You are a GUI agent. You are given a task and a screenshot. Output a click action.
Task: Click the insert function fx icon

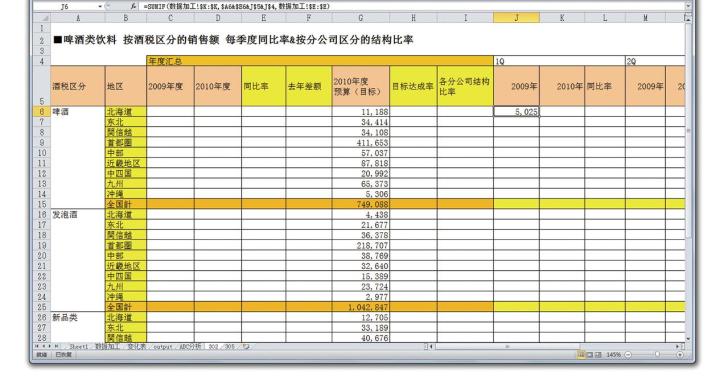tap(133, 6)
